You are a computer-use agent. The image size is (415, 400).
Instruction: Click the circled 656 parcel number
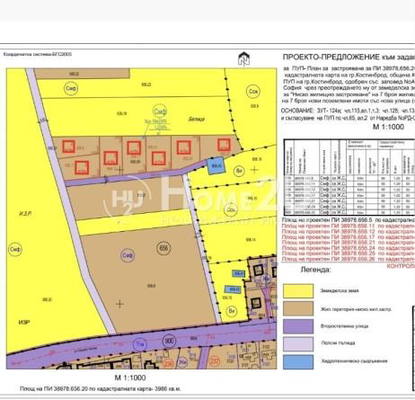pos(163,248)
